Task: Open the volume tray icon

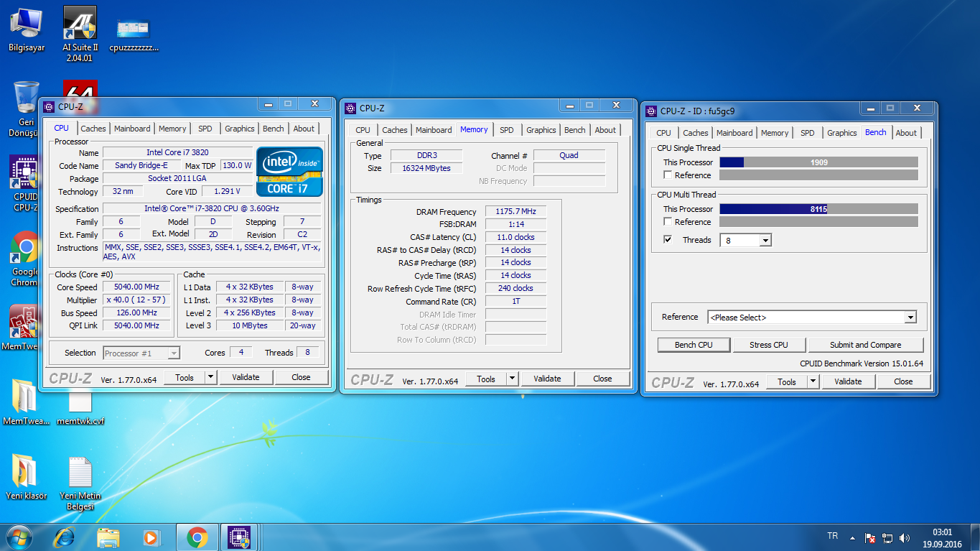Action: (x=905, y=537)
